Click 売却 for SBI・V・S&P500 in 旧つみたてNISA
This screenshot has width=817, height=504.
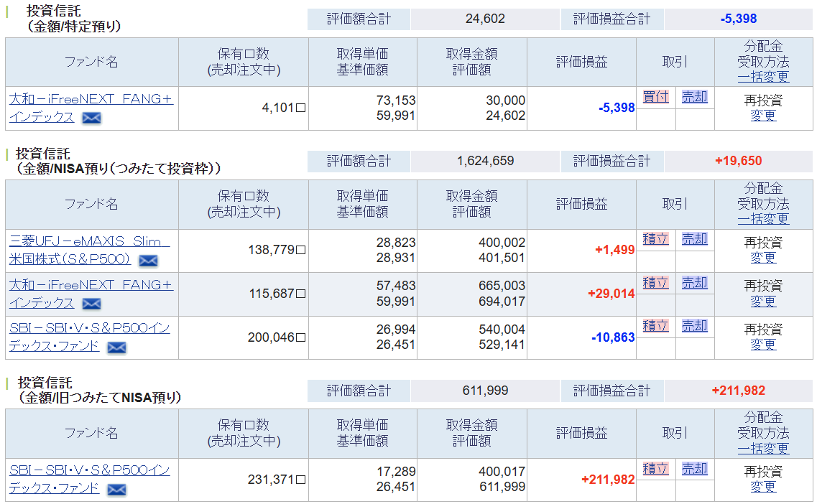click(695, 469)
